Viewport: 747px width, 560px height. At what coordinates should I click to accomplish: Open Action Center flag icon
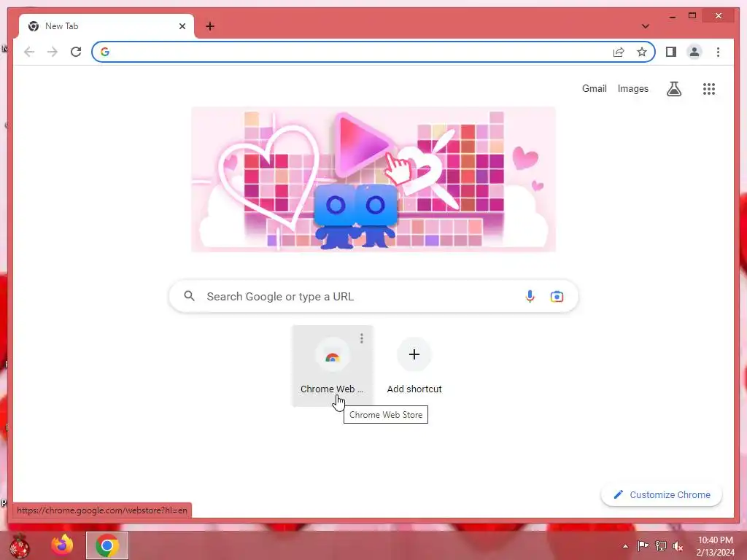[x=643, y=545]
